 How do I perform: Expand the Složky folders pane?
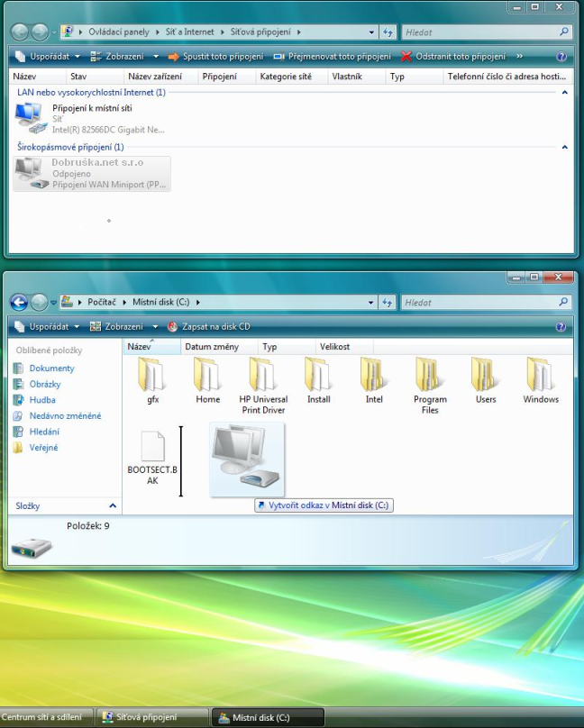[x=113, y=506]
